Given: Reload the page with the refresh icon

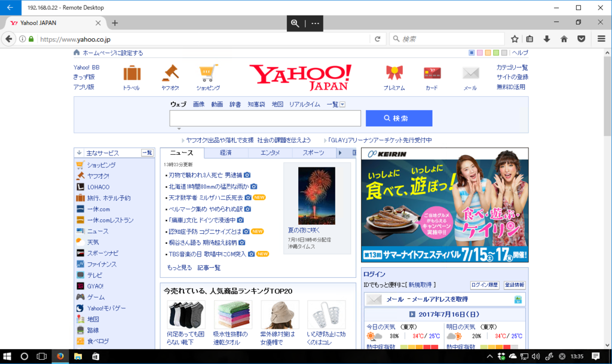Looking at the screenshot, I should (378, 39).
